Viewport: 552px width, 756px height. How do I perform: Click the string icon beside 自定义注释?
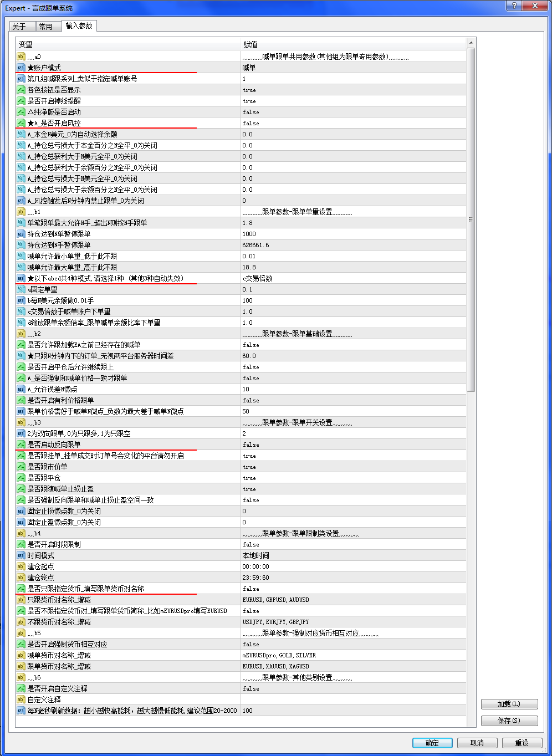click(x=21, y=699)
